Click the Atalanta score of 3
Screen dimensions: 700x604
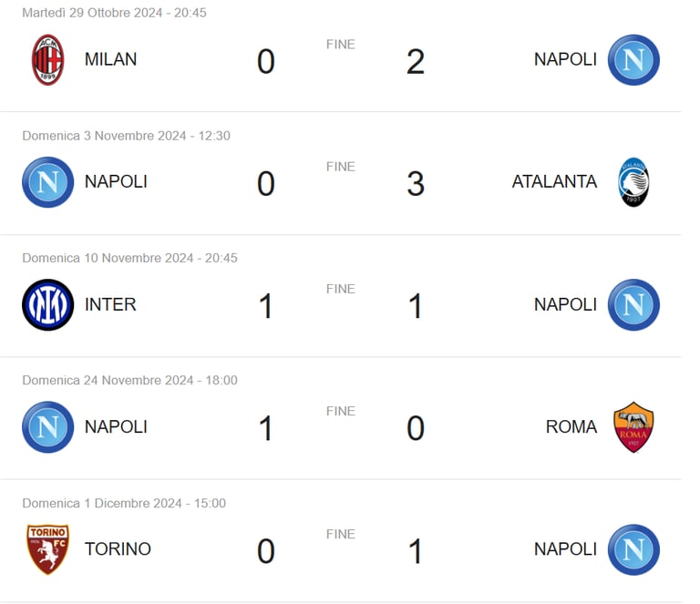416,184
